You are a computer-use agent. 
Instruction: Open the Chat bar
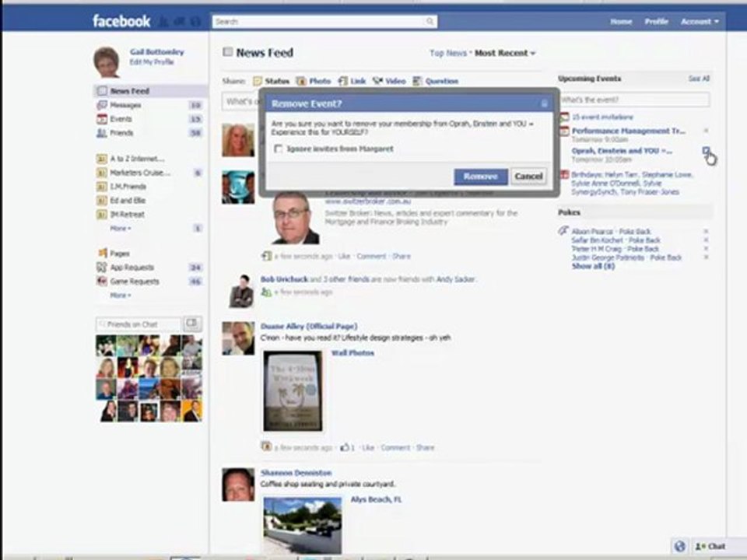pyautogui.click(x=710, y=546)
